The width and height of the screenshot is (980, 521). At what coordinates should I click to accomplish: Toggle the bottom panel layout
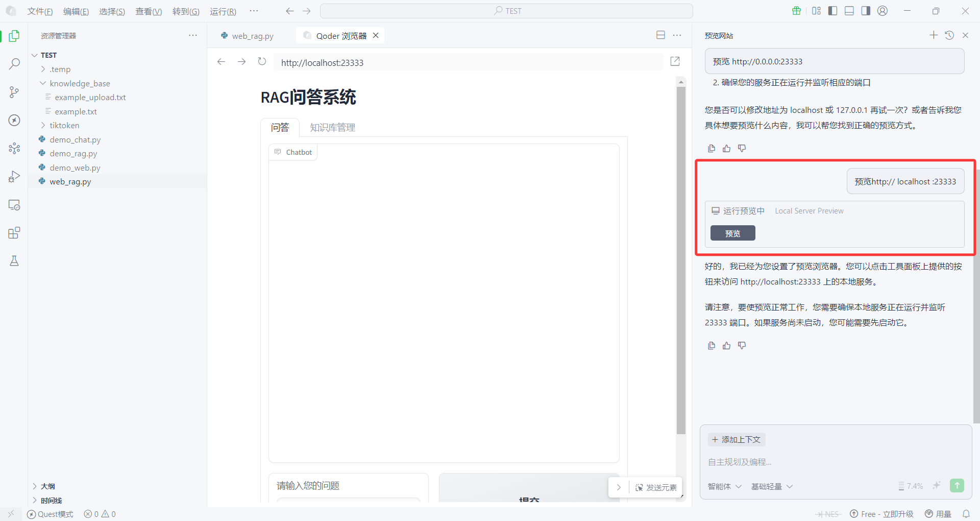click(849, 11)
